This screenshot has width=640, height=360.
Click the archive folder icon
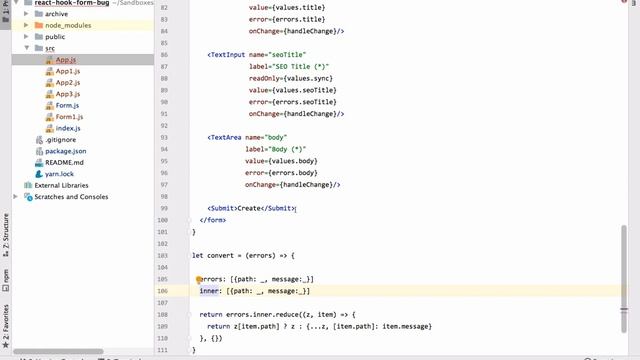click(39, 14)
